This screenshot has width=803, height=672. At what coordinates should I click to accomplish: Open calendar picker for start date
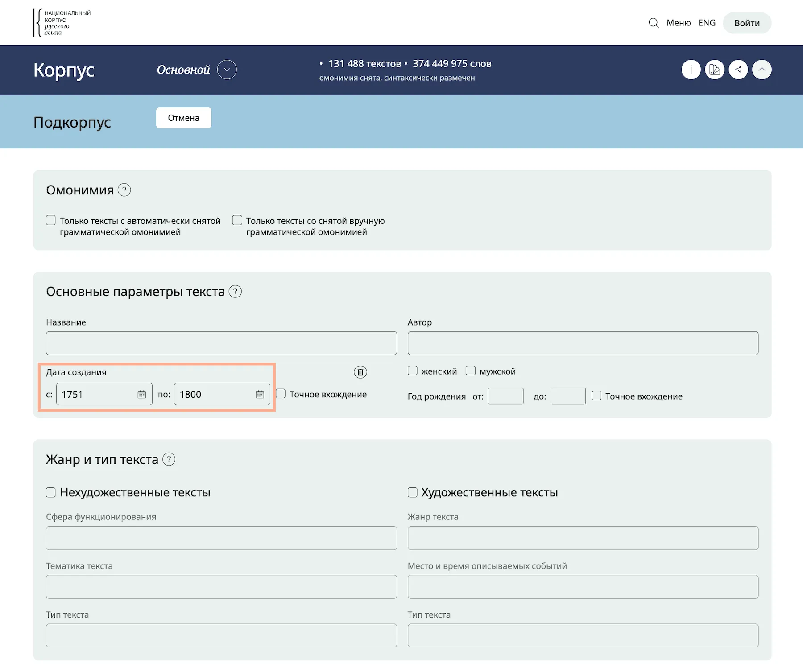(142, 394)
